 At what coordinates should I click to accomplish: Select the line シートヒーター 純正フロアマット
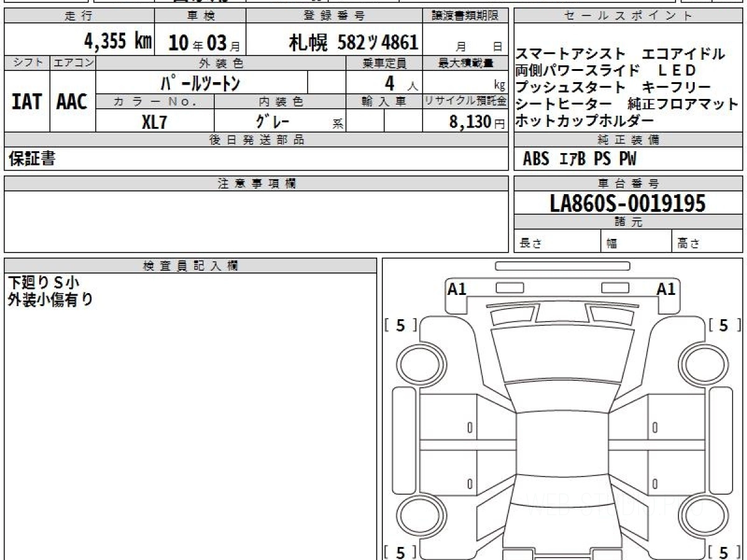pyautogui.click(x=627, y=104)
